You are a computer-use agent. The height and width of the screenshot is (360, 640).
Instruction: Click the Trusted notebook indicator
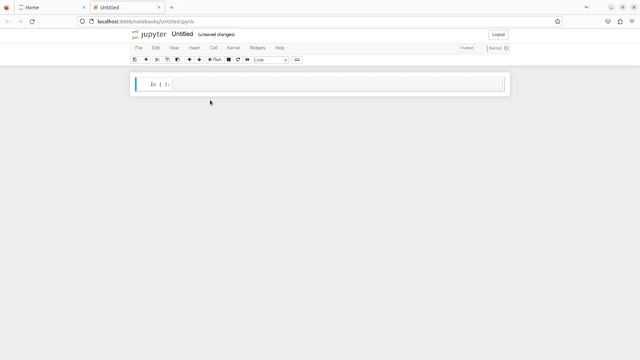coord(467,48)
